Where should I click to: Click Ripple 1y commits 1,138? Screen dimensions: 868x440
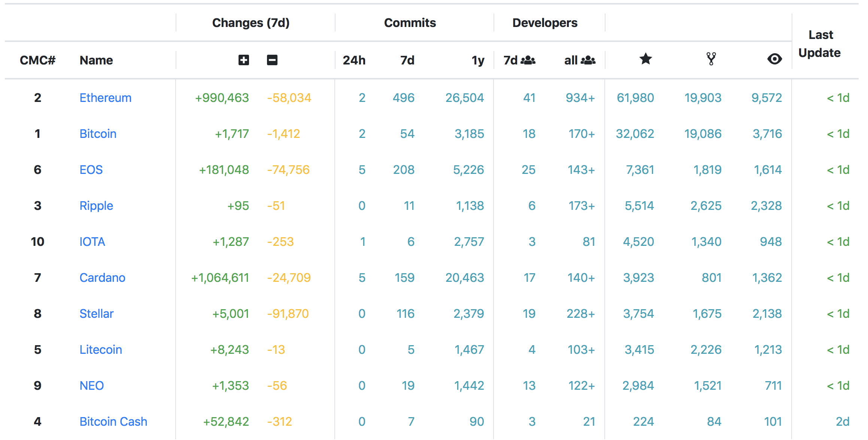tap(470, 206)
